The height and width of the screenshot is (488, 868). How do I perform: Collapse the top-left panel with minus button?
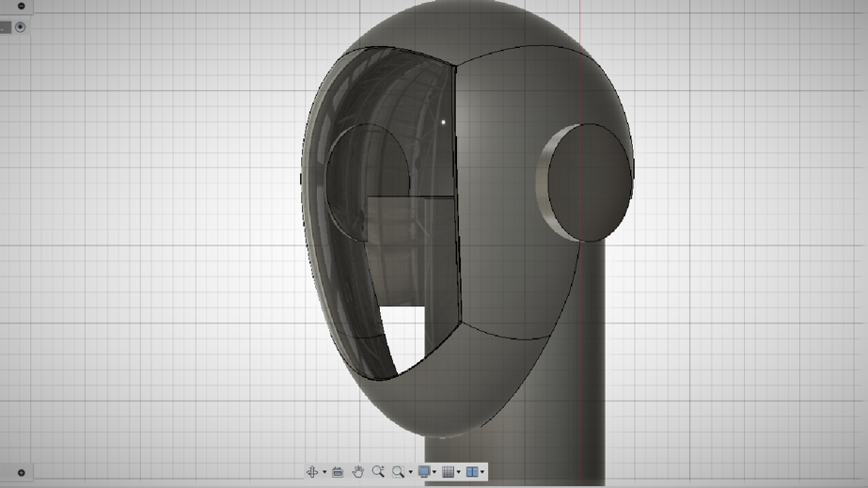point(21,6)
